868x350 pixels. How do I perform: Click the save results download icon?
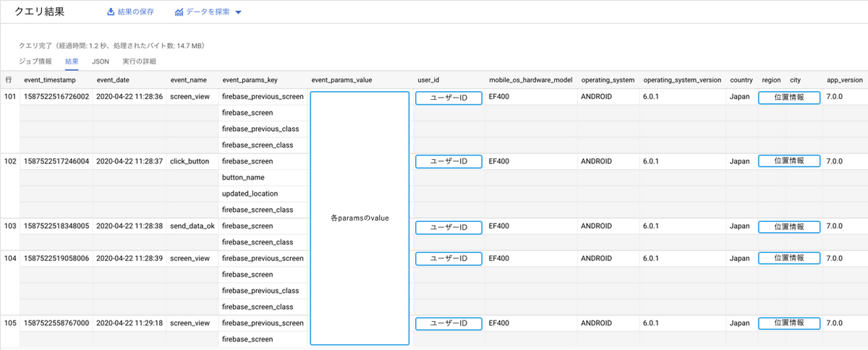111,12
